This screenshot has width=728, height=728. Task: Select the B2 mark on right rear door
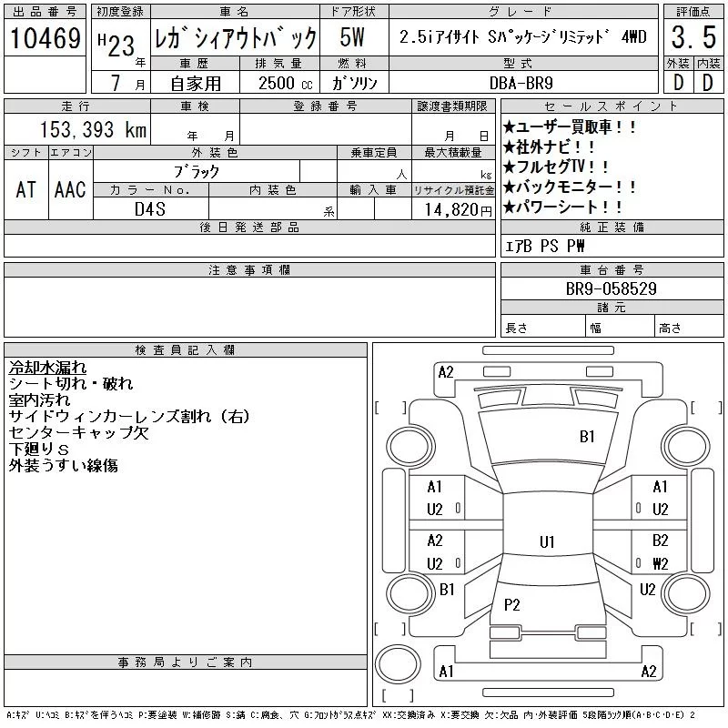click(660, 541)
